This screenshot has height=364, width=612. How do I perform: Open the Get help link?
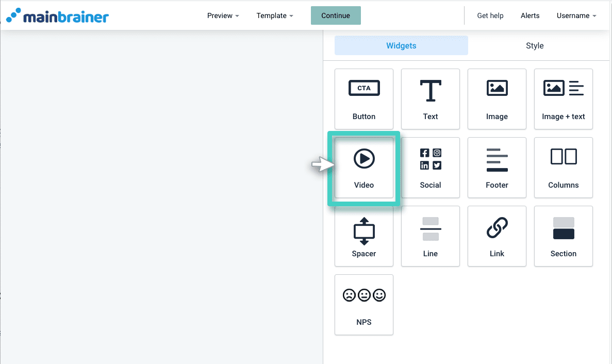point(490,15)
